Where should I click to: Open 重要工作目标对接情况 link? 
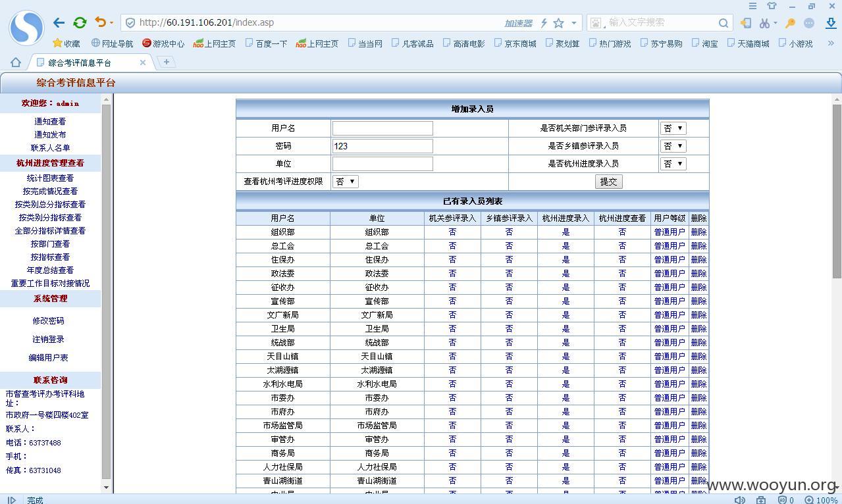click(x=50, y=284)
